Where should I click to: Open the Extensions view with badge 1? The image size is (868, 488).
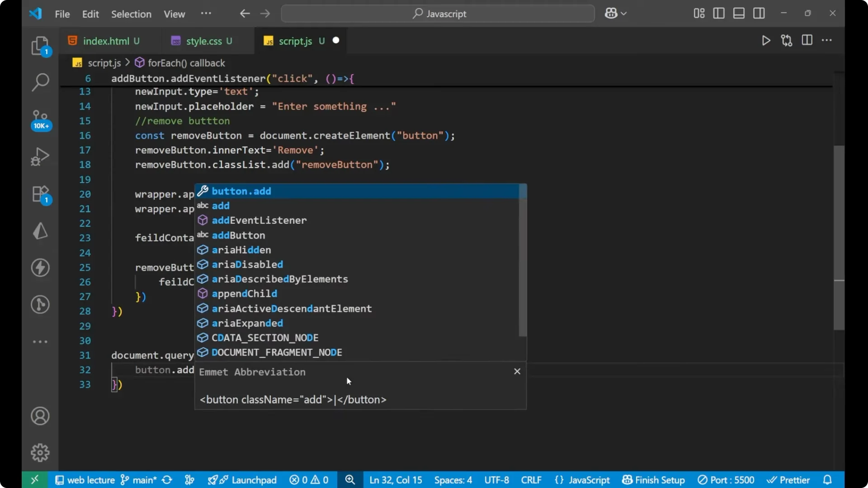(x=40, y=194)
